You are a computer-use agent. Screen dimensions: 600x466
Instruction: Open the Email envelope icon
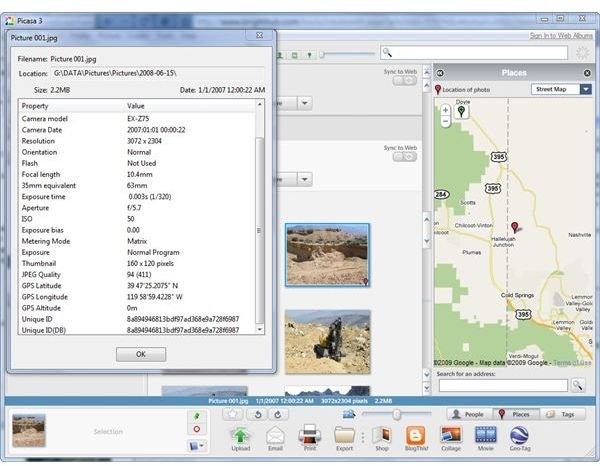click(x=275, y=435)
